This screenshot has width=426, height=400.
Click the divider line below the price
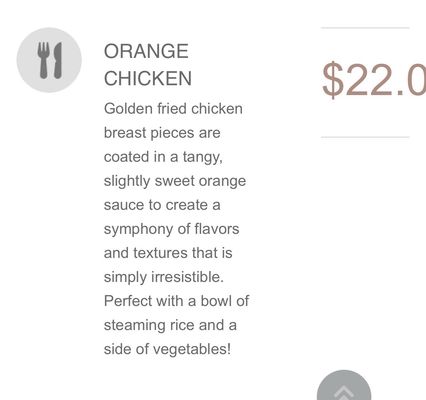pyautogui.click(x=365, y=137)
